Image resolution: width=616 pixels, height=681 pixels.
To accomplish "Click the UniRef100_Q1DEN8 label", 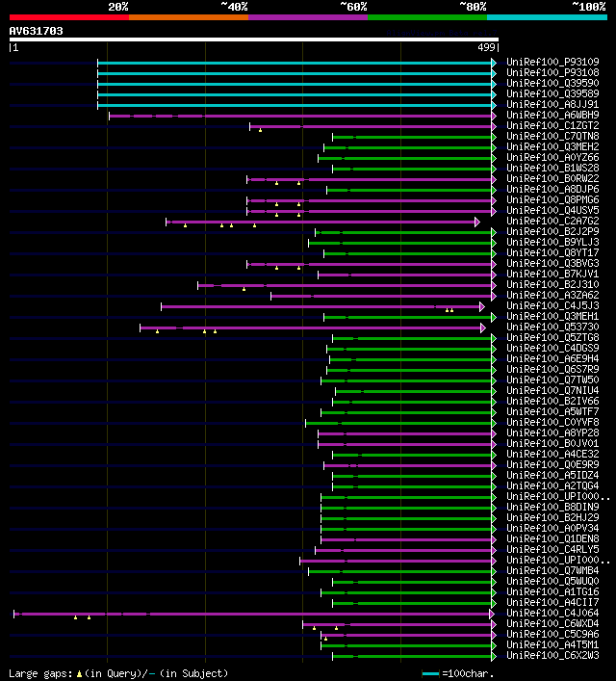I will (x=552, y=539).
